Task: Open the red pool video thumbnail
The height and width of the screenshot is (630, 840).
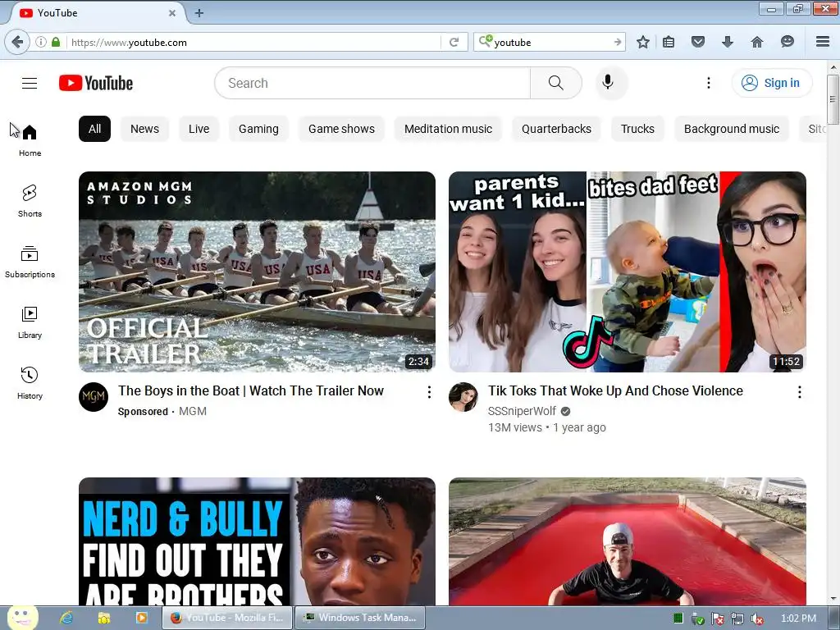Action: tap(628, 541)
